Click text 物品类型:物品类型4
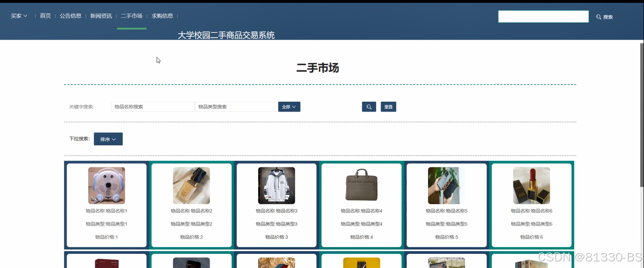The height and width of the screenshot is (268, 644). [x=361, y=224]
